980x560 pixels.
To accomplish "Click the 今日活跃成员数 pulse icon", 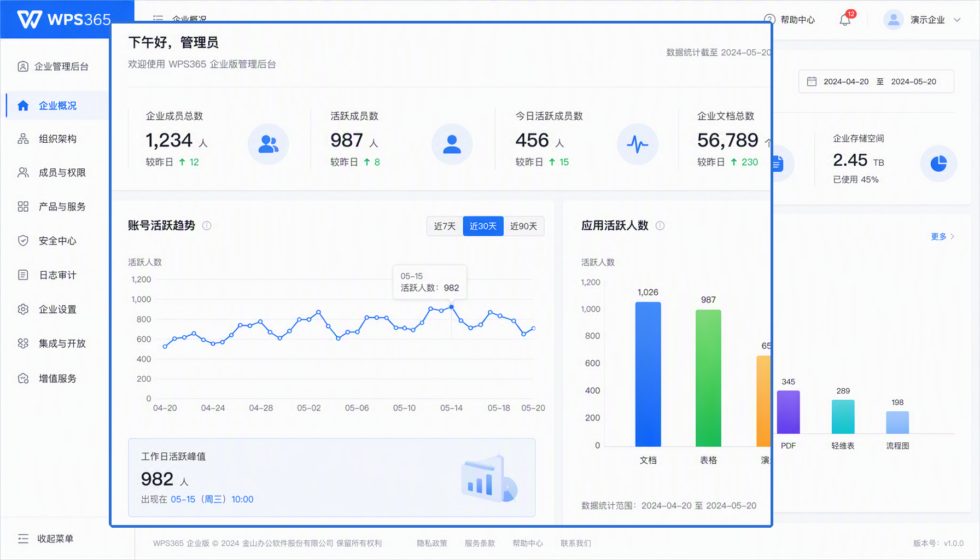I will (638, 144).
